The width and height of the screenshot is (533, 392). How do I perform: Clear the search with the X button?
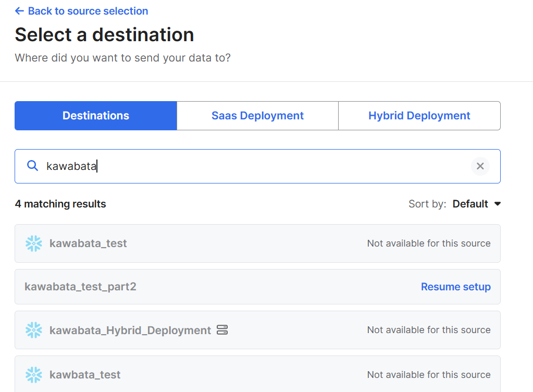pos(480,166)
